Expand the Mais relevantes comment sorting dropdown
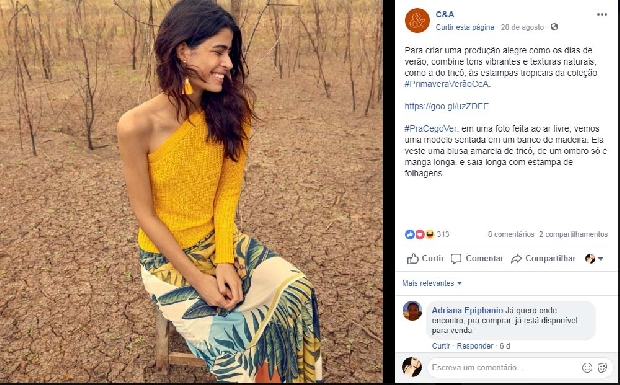The width and height of the screenshot is (620, 385). click(x=432, y=283)
